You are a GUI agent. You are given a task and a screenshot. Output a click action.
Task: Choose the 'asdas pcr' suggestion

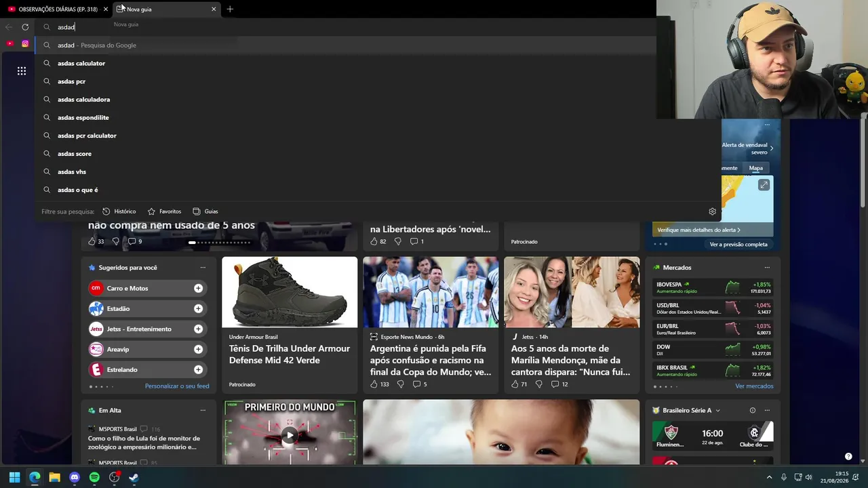click(378, 81)
